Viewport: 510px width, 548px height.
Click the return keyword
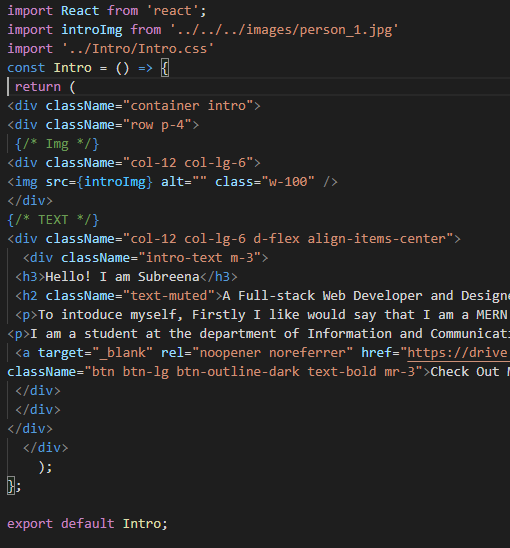(38, 87)
